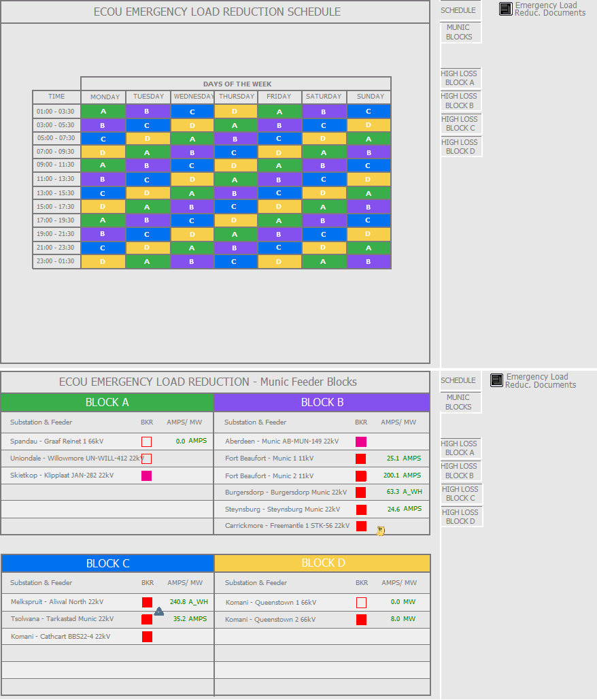Select Fort Beaufort Munic 1 breaker symbol
The image size is (597, 700).
pyautogui.click(x=361, y=459)
